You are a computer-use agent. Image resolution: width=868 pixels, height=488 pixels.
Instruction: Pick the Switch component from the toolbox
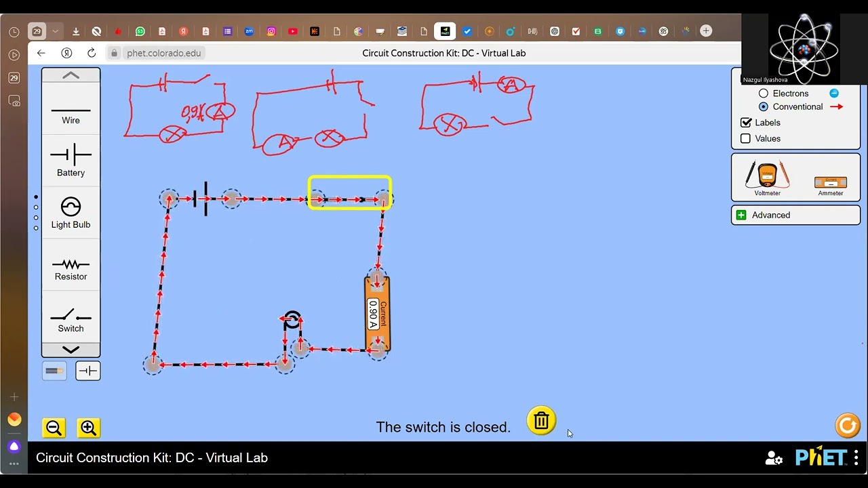click(x=71, y=321)
